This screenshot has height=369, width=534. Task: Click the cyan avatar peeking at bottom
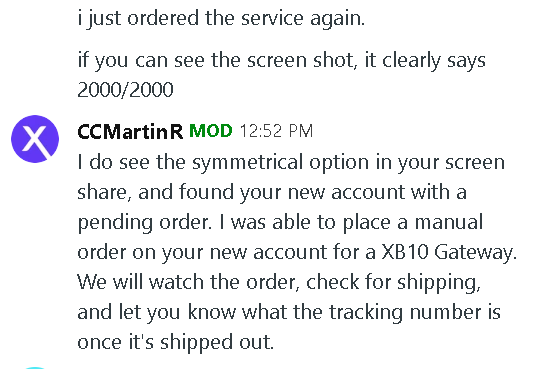[x=35, y=368]
